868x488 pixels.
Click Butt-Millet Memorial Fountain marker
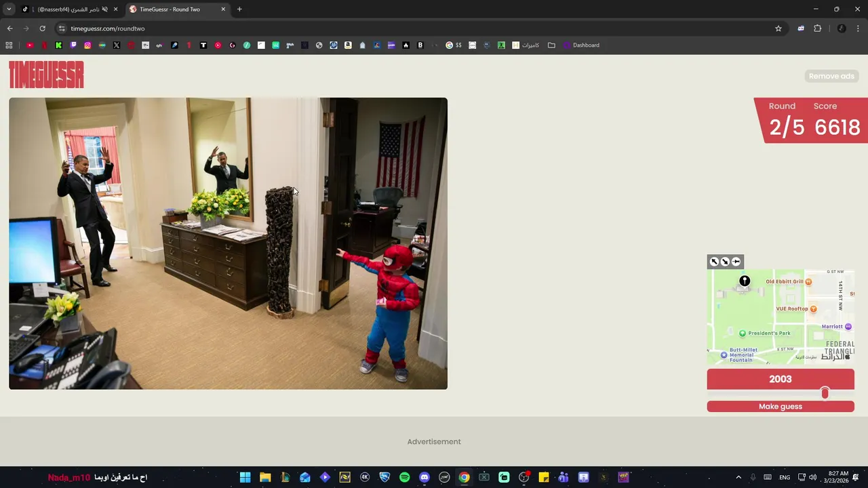click(724, 354)
